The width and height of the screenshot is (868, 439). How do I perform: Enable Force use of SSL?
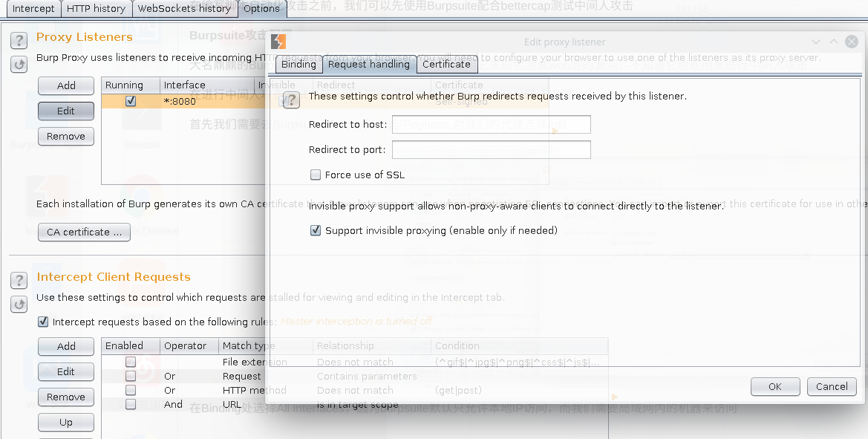[316, 175]
